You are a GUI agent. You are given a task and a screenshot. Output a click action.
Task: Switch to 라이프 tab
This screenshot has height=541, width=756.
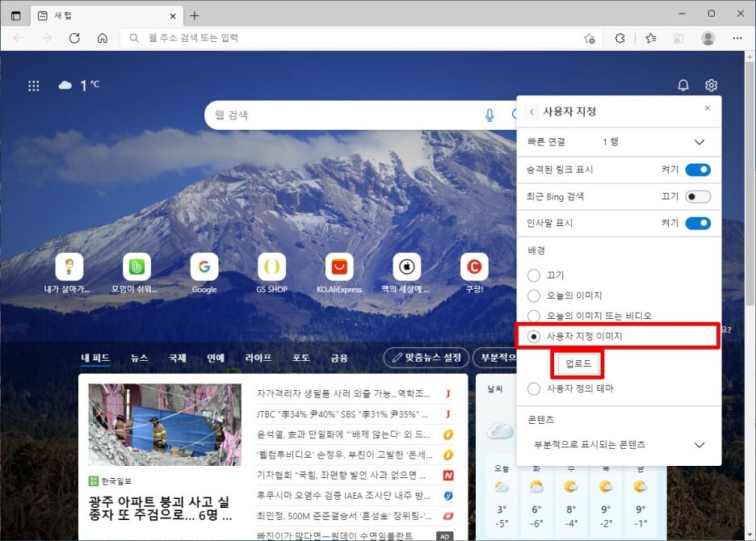click(258, 359)
